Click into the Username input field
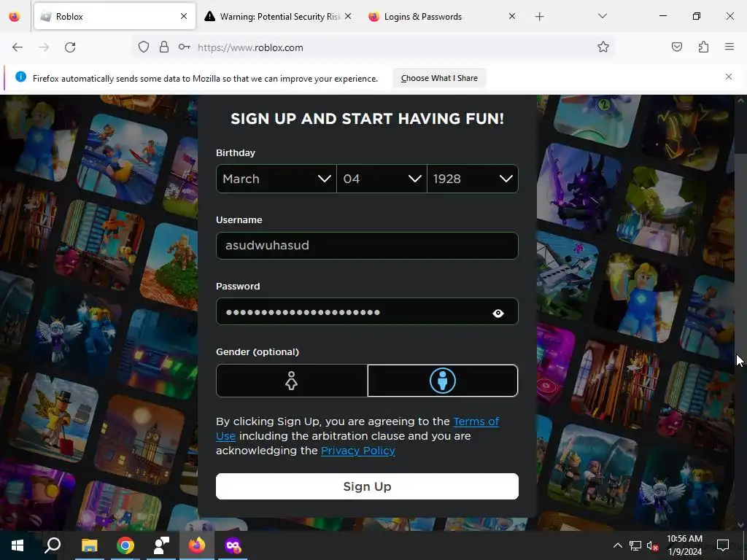The width and height of the screenshot is (747, 560). (x=367, y=246)
